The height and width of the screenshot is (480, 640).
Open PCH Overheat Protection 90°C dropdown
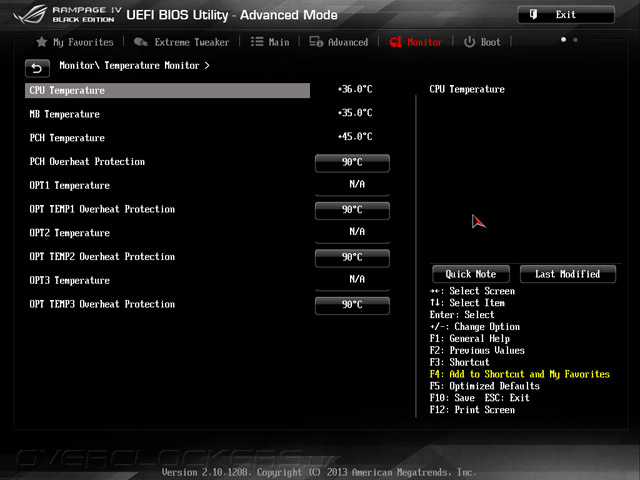pos(352,163)
